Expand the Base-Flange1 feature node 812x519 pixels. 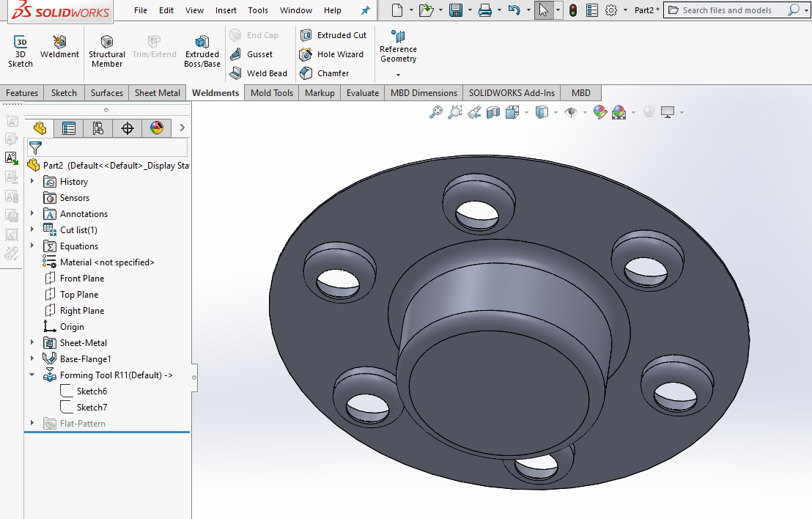[32, 359]
